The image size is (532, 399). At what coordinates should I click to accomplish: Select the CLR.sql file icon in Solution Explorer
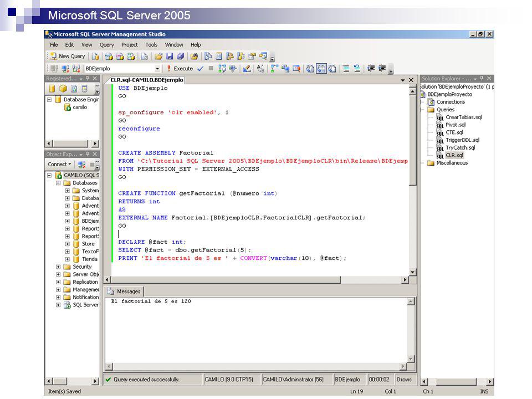[440, 155]
